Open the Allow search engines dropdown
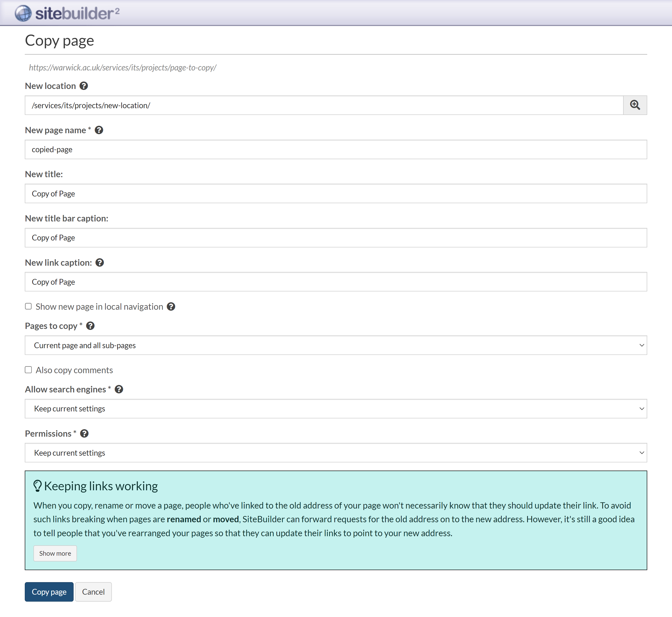 click(336, 409)
